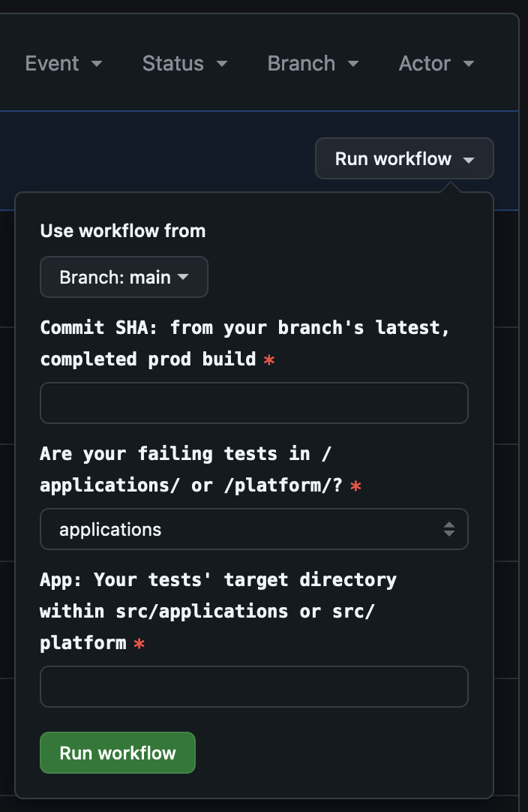
Task: Open the Status filter dropdown
Action: (184, 64)
